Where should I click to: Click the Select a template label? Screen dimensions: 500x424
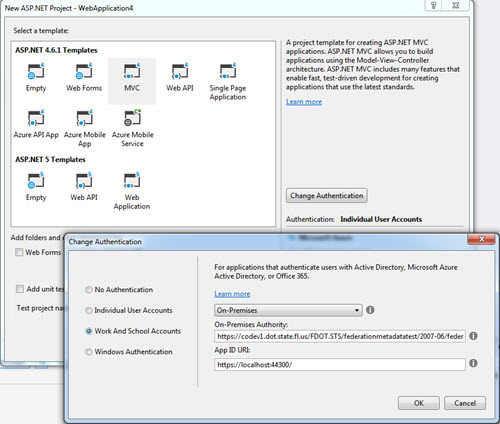pyautogui.click(x=41, y=31)
